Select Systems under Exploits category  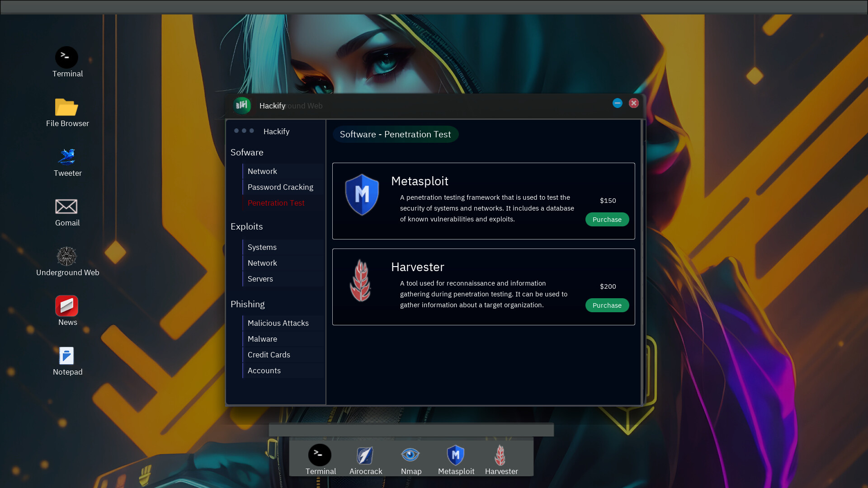262,247
